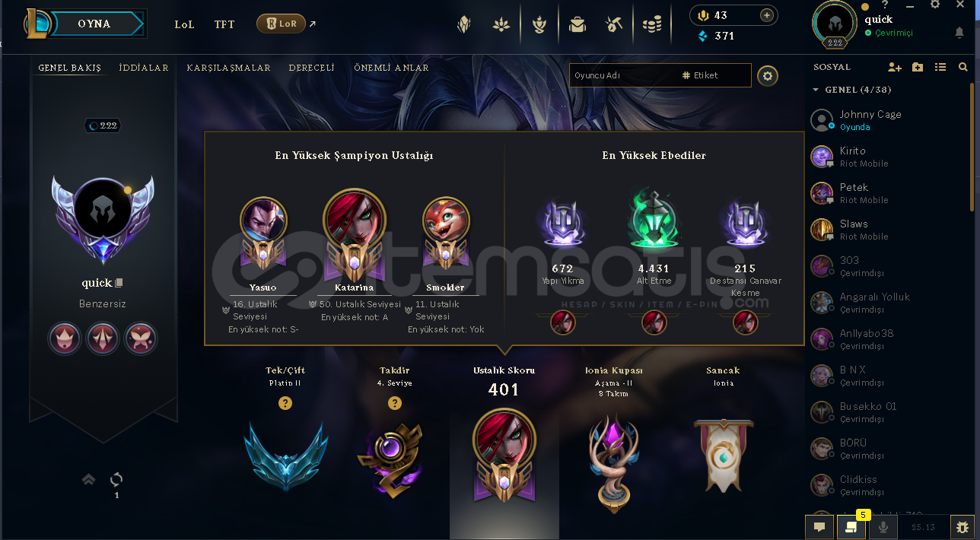The width and height of the screenshot is (980, 540).
Task: Toggle the chat window button
Action: [x=819, y=526]
